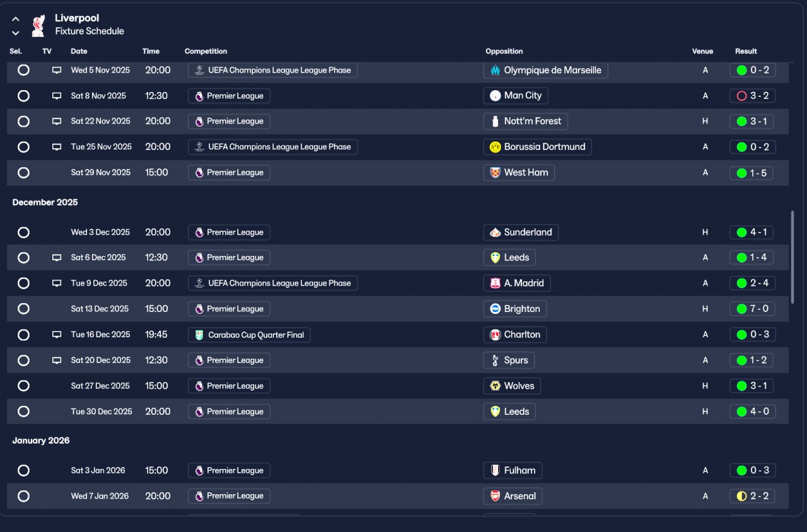Click the up chevron beside Liverpool
Screen dimensions: 807x532
point(16,19)
